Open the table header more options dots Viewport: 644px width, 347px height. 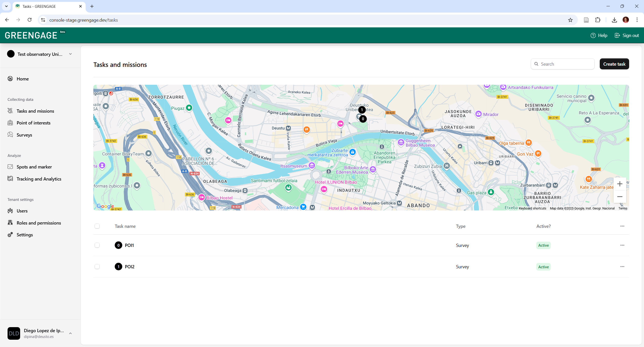(622, 226)
